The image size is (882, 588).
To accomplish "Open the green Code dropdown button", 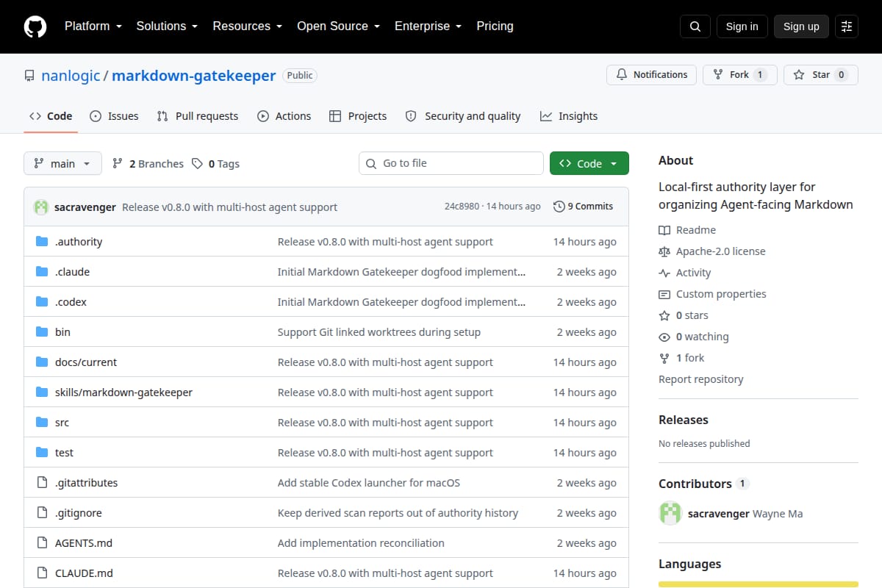I will click(589, 164).
